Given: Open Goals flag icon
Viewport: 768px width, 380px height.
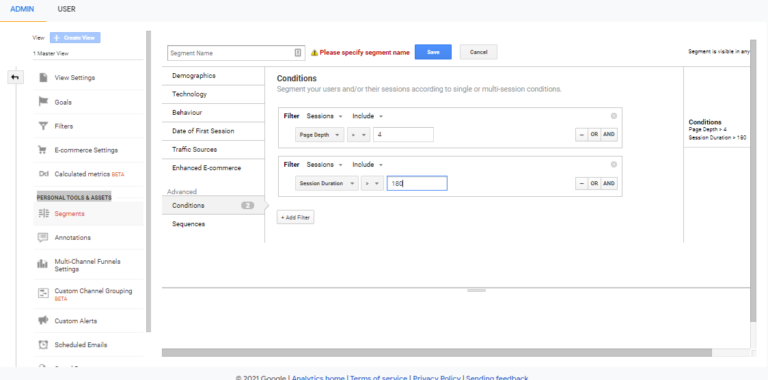Looking at the screenshot, I should tap(43, 102).
